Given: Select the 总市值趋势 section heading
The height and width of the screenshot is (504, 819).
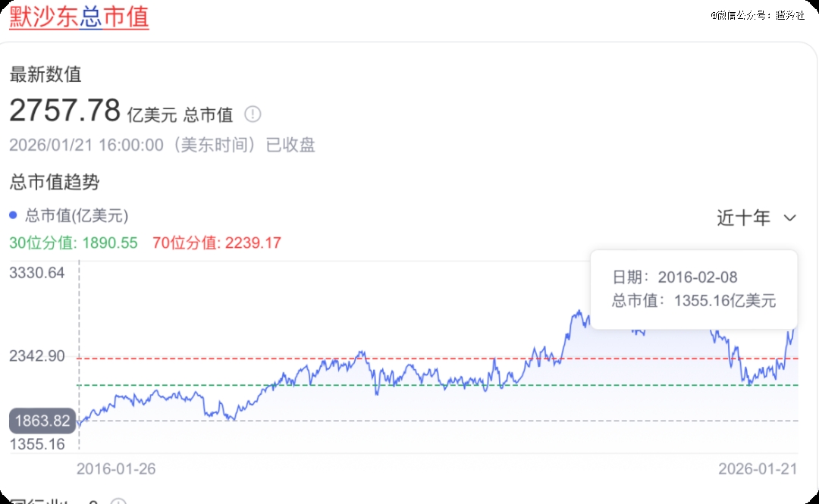Looking at the screenshot, I should [x=55, y=182].
